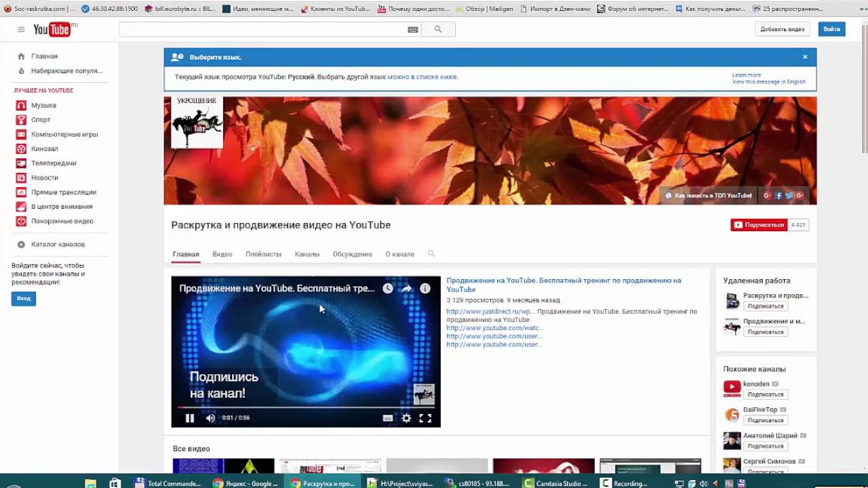This screenshot has width=868, height=488.
Task: Click the search magnifier button
Action: (x=438, y=29)
